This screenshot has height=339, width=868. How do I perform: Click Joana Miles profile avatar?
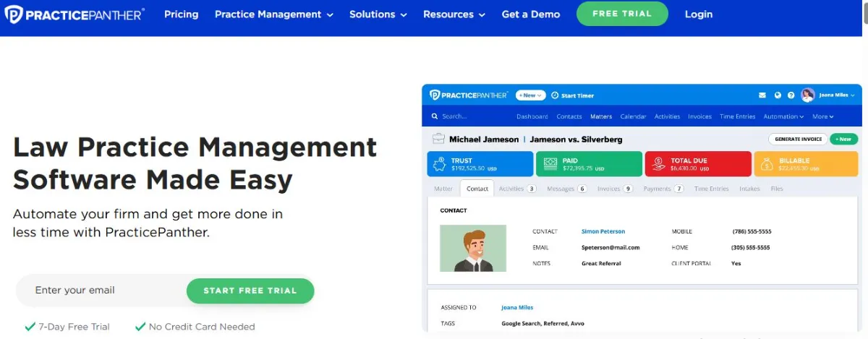click(x=808, y=95)
